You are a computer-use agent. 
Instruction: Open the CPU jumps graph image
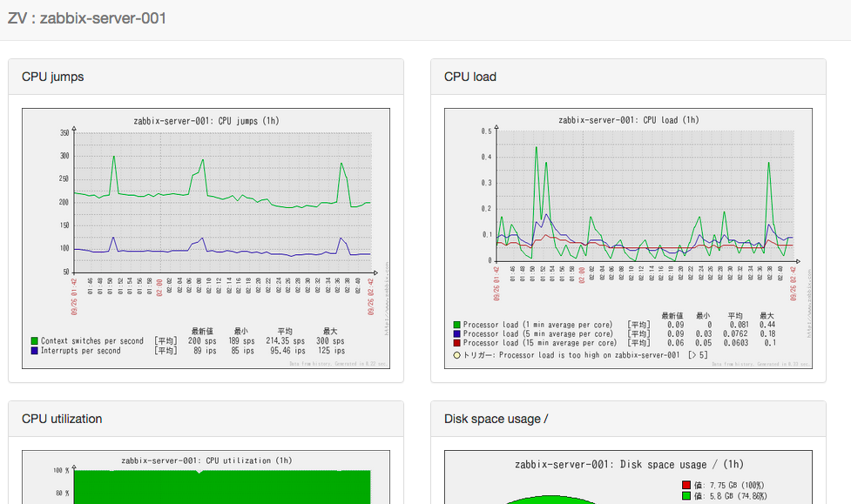pos(206,239)
